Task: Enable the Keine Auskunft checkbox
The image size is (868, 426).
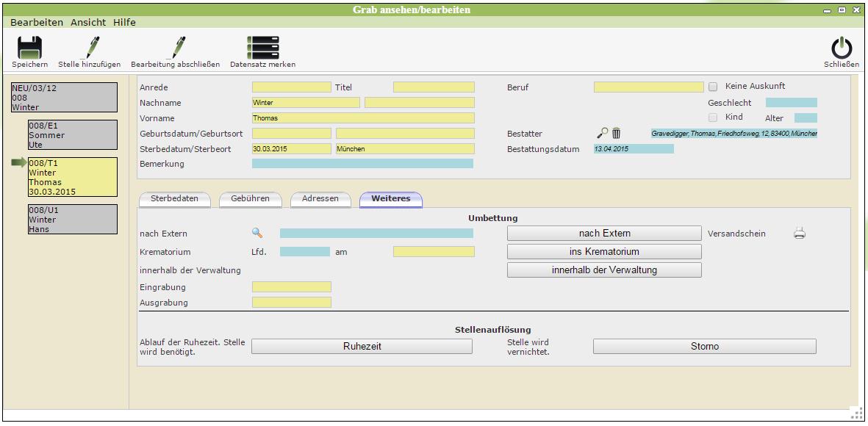Action: pos(713,87)
